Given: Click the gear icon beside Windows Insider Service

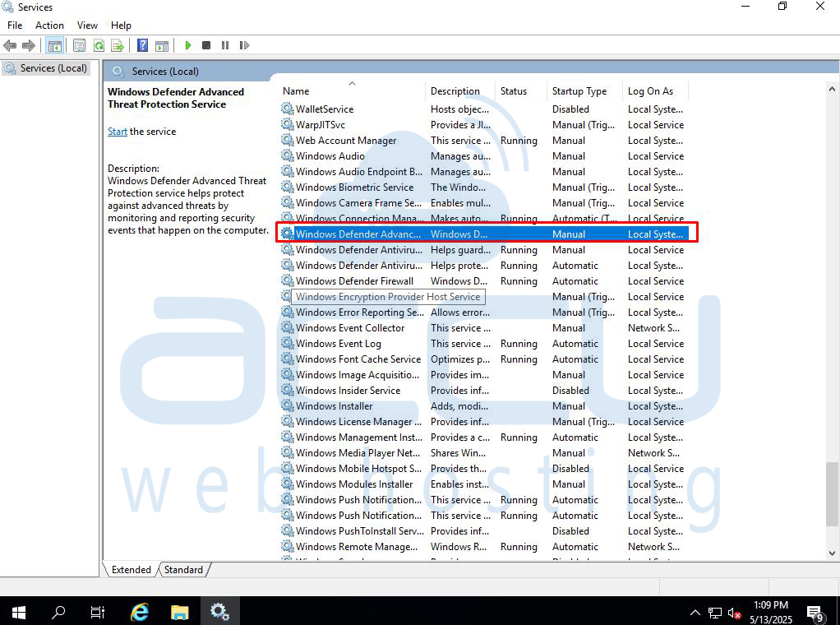Looking at the screenshot, I should tap(288, 391).
